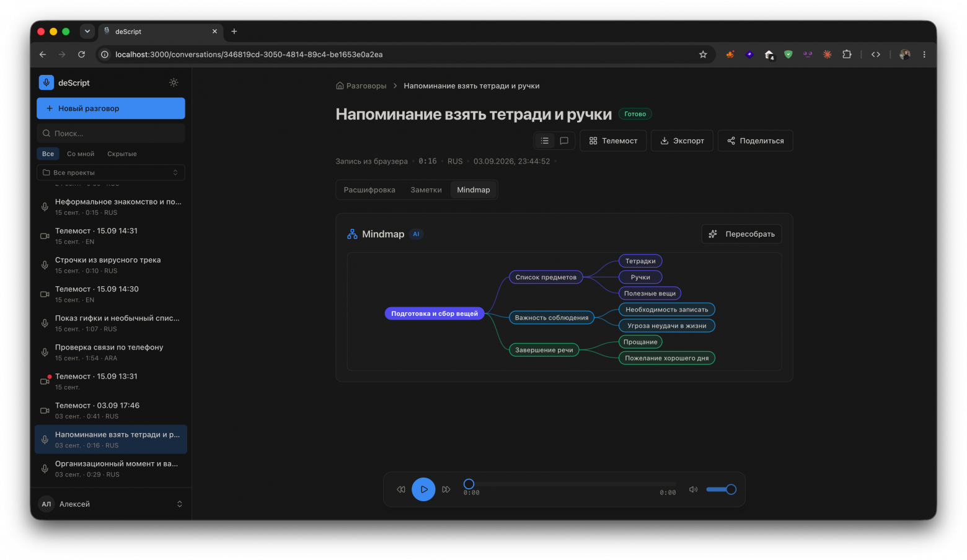
Task: Open the developer tools code icon in toolbar
Action: click(876, 55)
